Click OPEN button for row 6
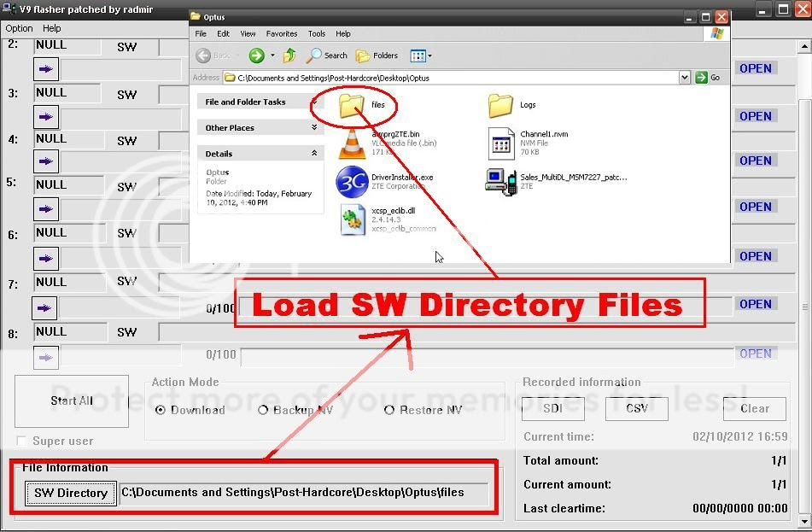Screen dimensions: 812x532 coord(756,256)
